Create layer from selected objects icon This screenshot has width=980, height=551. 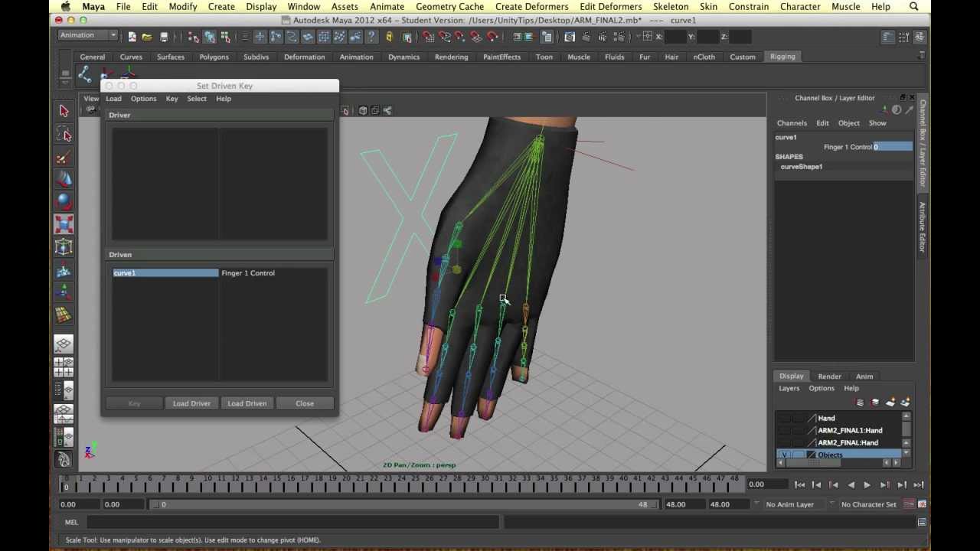906,403
